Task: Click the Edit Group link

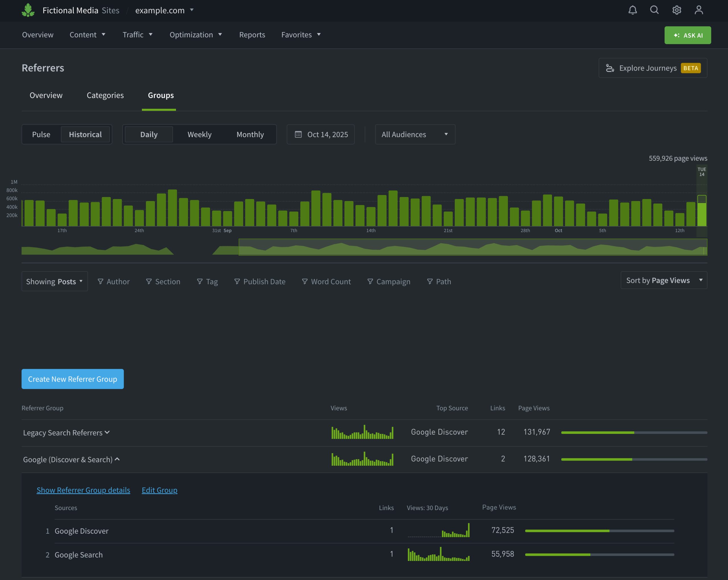Action: (x=159, y=490)
